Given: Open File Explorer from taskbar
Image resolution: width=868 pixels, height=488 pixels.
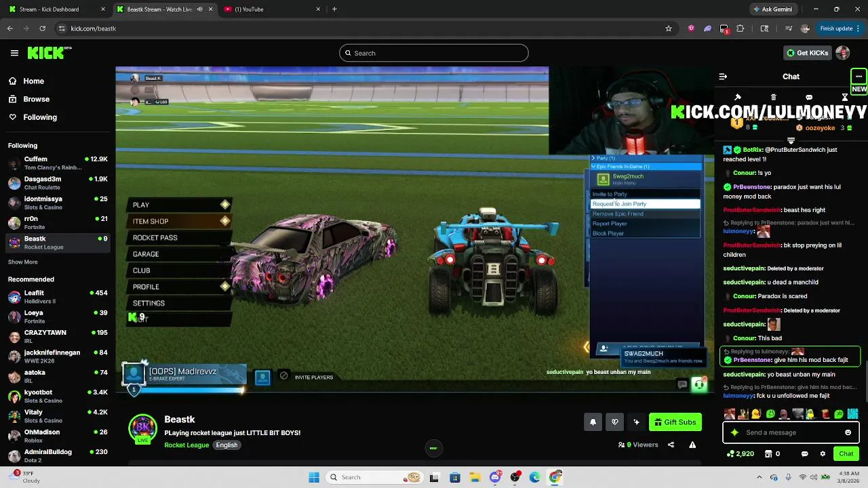Looking at the screenshot, I should [475, 477].
